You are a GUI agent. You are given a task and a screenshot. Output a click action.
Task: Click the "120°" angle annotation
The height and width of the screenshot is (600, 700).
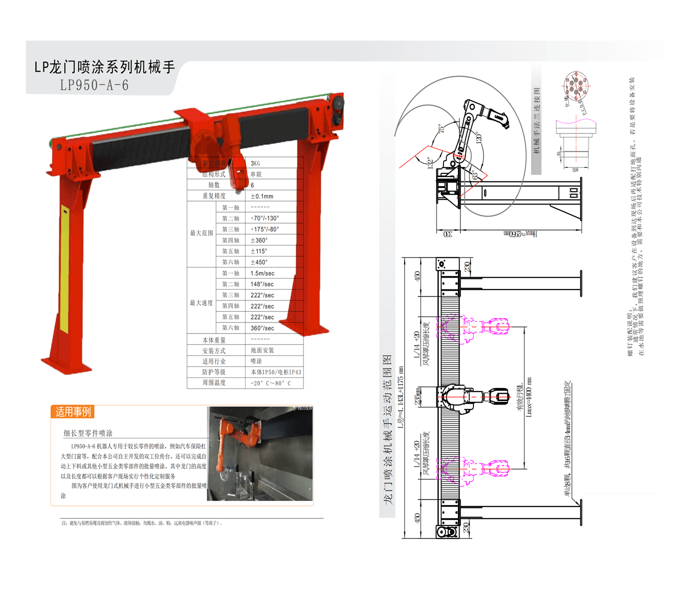pos(479,138)
